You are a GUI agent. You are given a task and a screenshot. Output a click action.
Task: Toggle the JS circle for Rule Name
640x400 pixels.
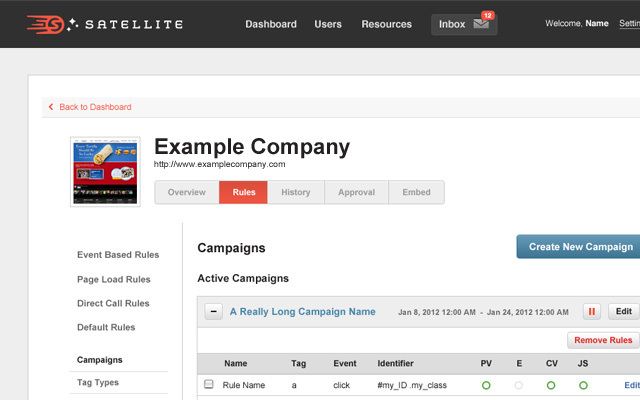(x=583, y=385)
